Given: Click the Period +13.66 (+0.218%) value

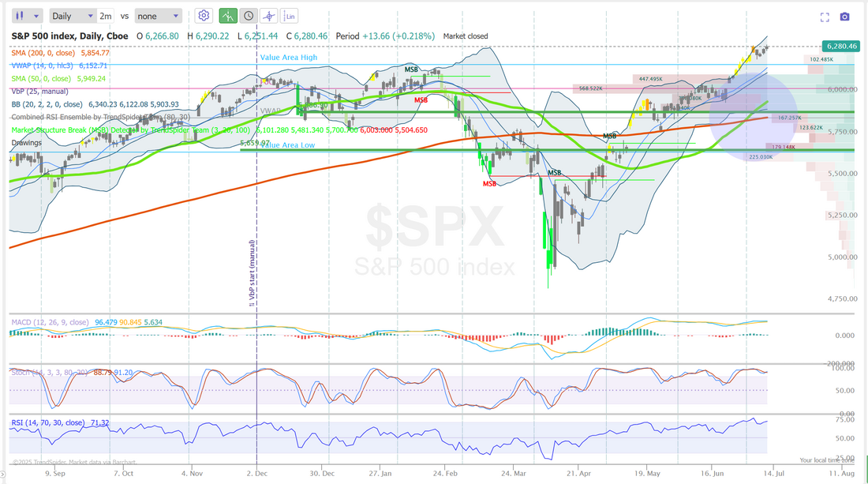Looking at the screenshot, I should point(385,36).
